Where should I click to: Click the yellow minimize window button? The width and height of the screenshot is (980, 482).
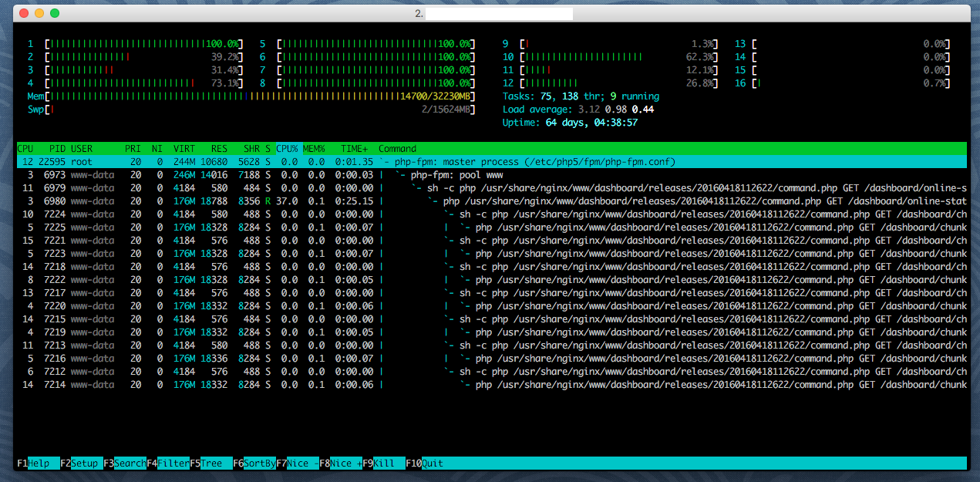[x=39, y=13]
